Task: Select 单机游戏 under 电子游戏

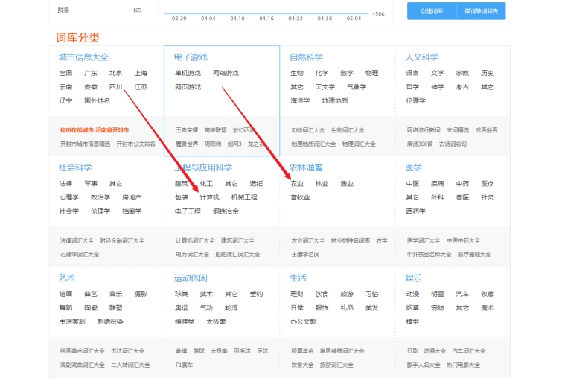Action: tap(188, 73)
